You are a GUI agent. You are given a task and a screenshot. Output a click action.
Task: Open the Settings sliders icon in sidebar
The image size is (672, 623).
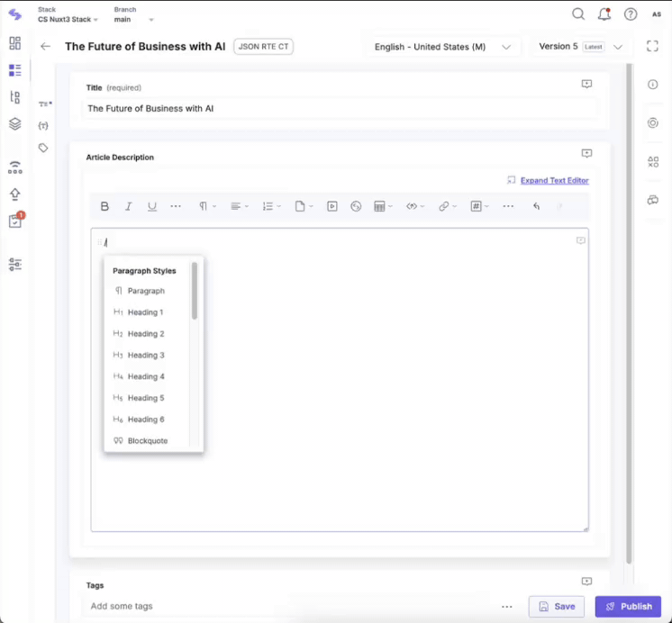tap(15, 265)
